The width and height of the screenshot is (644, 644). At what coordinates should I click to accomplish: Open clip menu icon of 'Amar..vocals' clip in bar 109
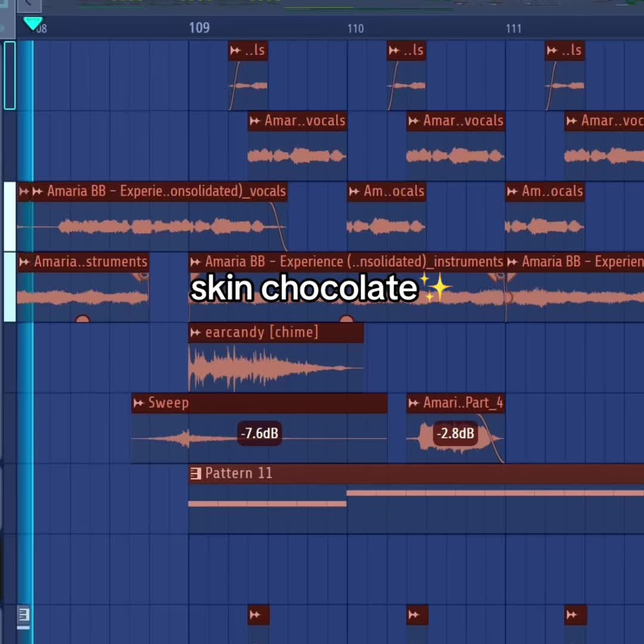tap(255, 121)
